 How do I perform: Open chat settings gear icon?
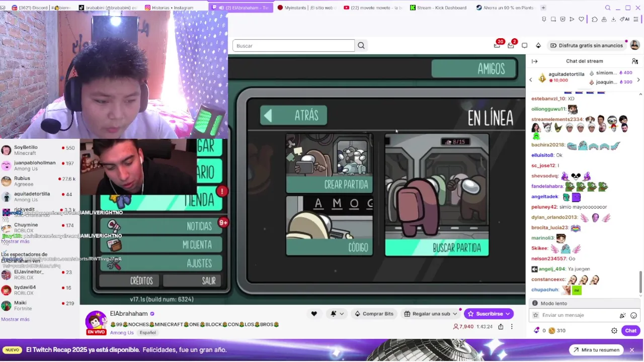tap(614, 330)
